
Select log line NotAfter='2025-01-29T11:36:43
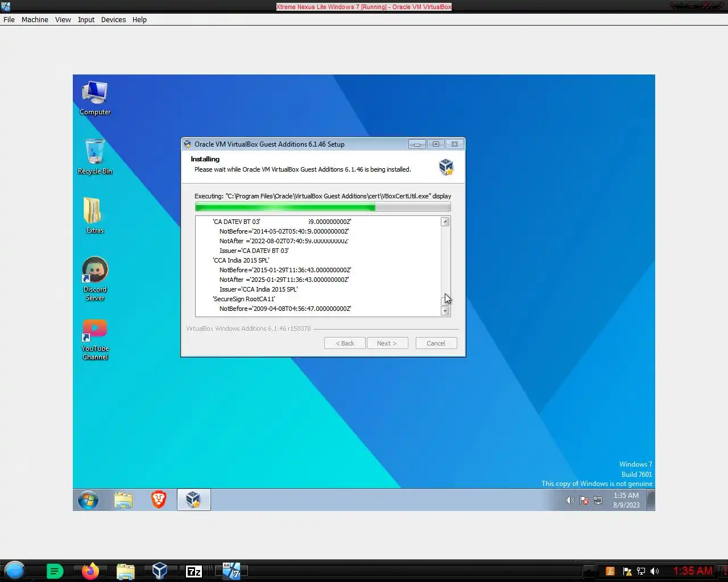click(284, 280)
